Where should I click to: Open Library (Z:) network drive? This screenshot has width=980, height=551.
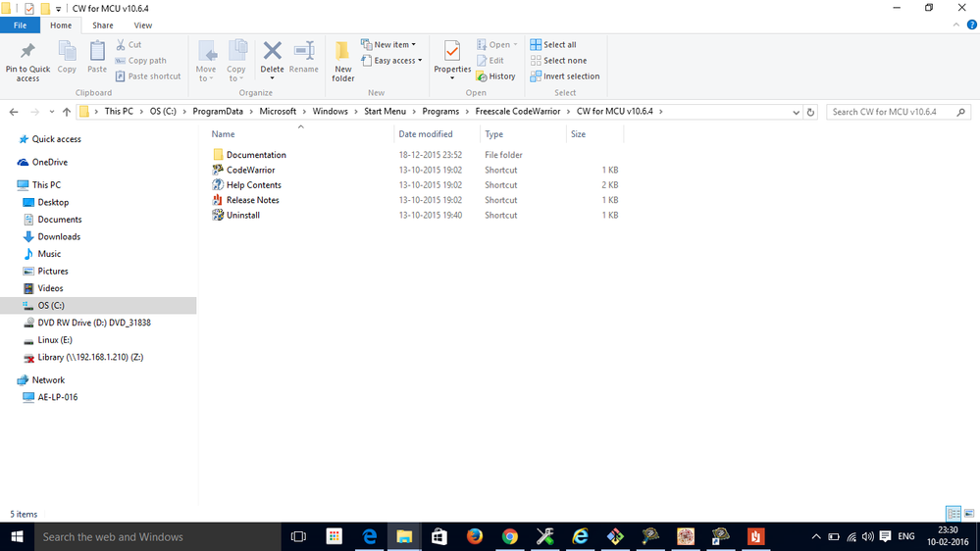[x=90, y=357]
